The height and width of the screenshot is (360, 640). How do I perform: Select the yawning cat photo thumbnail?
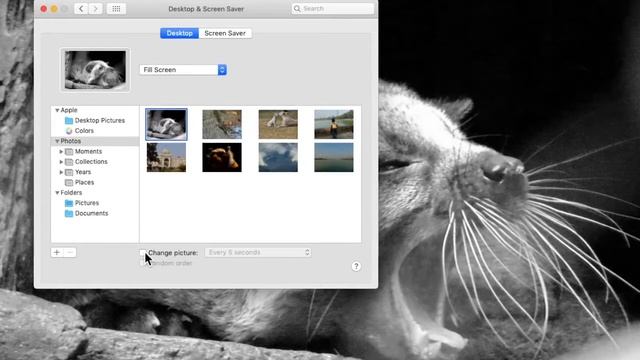point(167,124)
